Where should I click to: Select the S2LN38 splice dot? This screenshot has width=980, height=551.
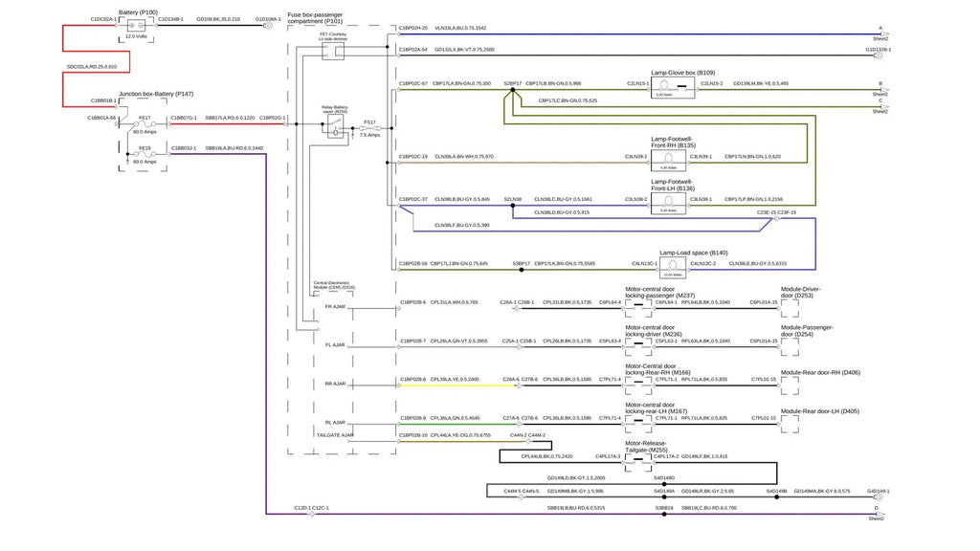point(513,206)
